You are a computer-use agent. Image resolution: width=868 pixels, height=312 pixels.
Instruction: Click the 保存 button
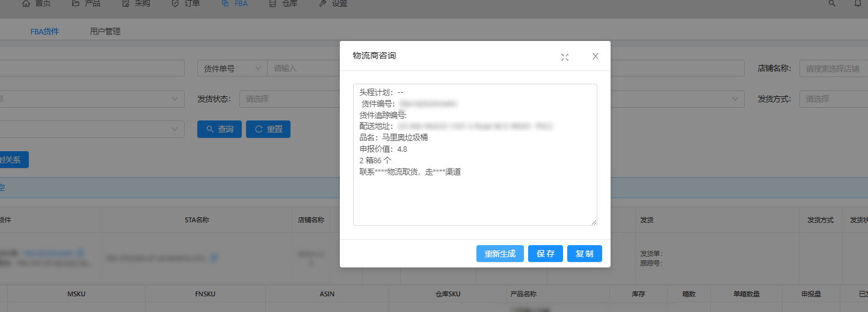[546, 254]
